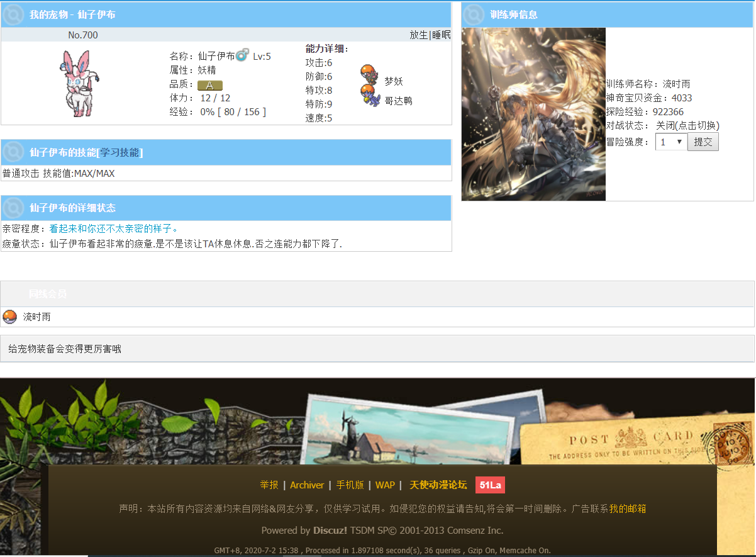This screenshot has width=756, height=557.
Task: Click the 探险经验:922366 text
Action: point(645,111)
